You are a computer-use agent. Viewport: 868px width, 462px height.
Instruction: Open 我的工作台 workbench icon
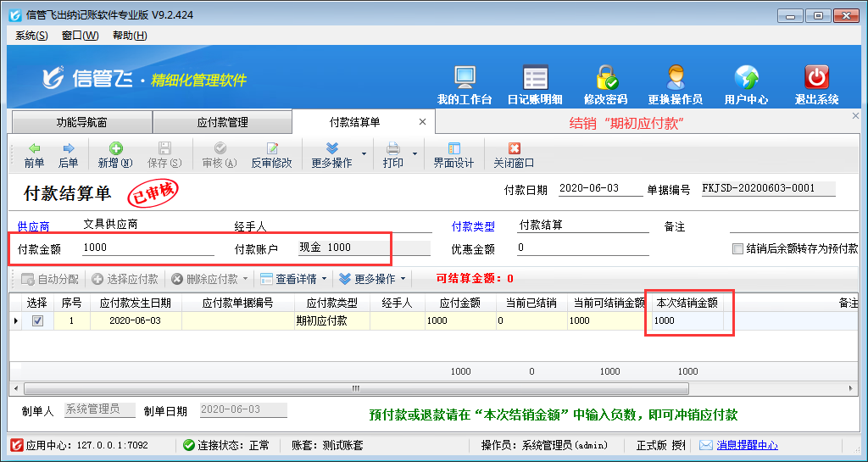(x=464, y=85)
